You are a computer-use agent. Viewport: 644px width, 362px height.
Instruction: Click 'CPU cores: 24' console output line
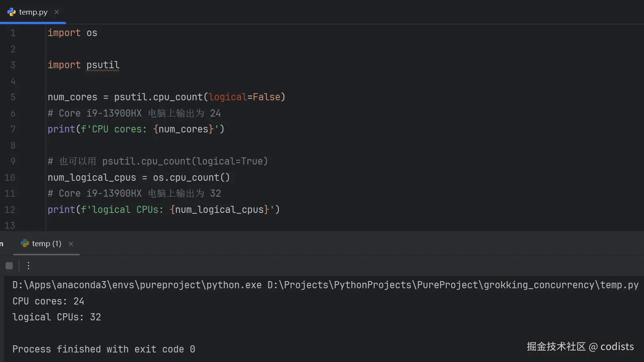click(48, 301)
